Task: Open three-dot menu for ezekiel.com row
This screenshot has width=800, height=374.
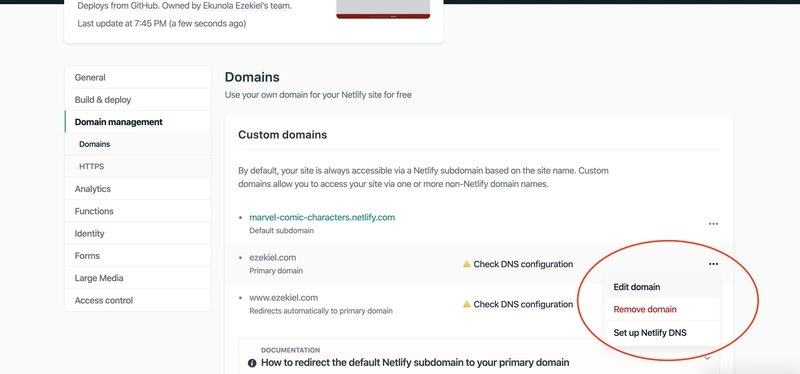Action: [713, 264]
